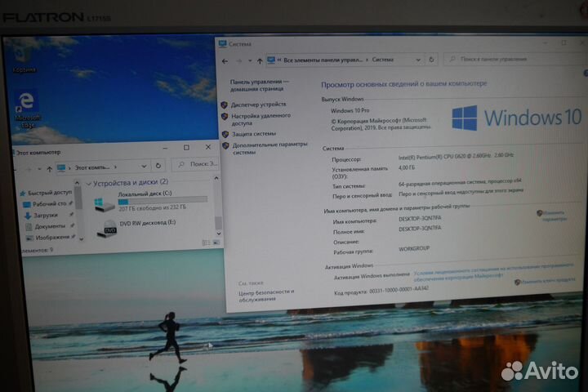
Task: Click Настройка удаленного доступа link
Action: click(x=261, y=119)
